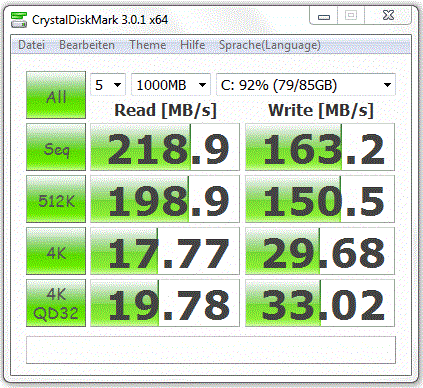Open the Bearbeiten menu
Screen dimensions: 423x388
(87, 45)
